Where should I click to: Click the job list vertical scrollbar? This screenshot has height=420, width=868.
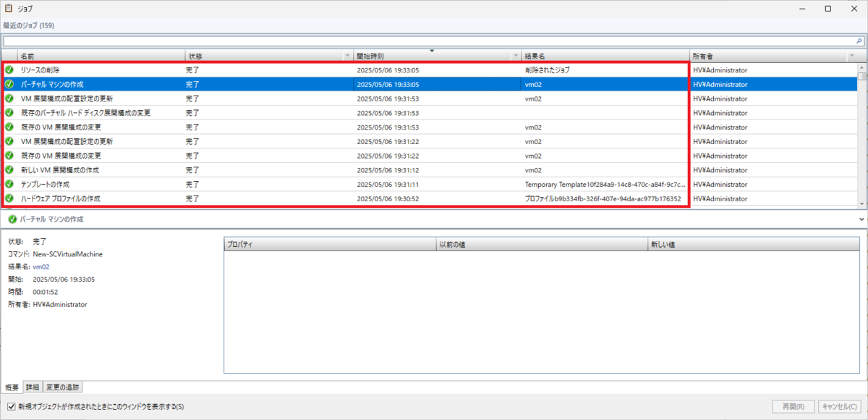(861, 135)
